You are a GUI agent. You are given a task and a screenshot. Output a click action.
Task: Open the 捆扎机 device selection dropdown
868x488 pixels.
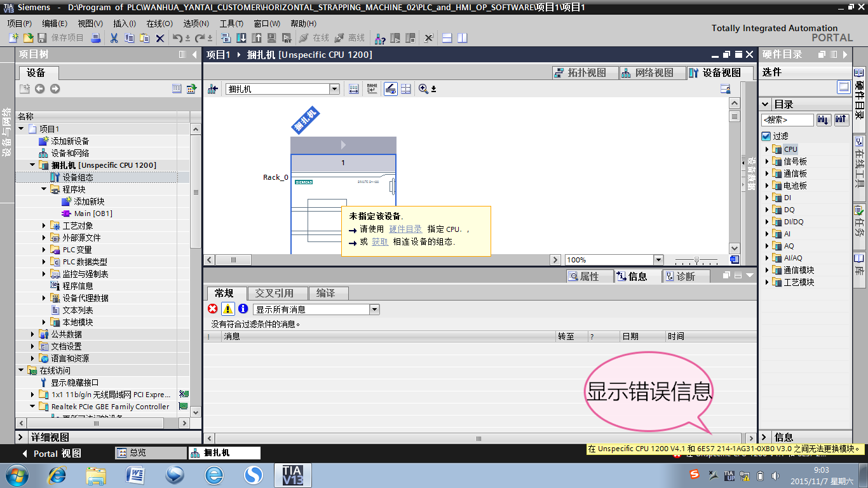click(x=334, y=89)
